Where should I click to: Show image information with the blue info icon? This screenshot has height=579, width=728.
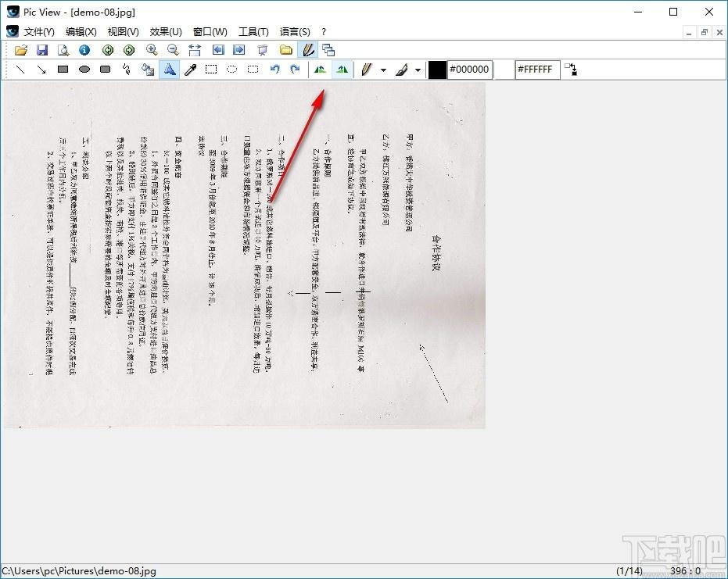click(x=84, y=50)
